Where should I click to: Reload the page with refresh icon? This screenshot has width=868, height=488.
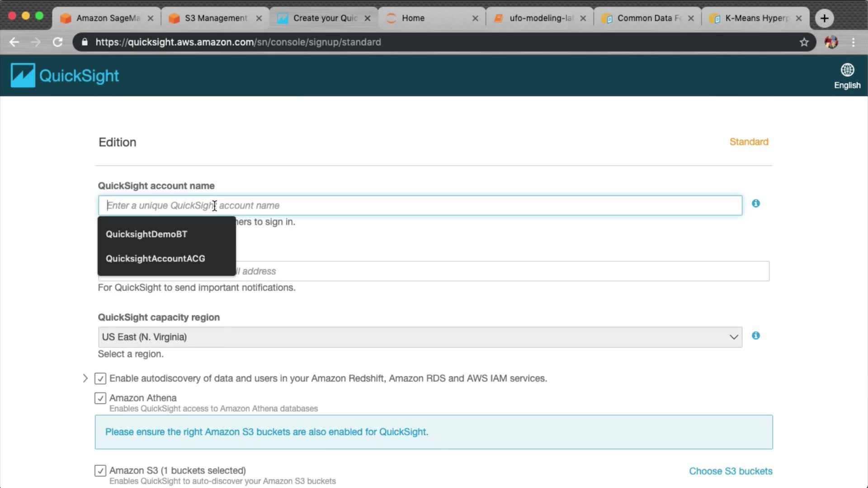[x=57, y=42]
